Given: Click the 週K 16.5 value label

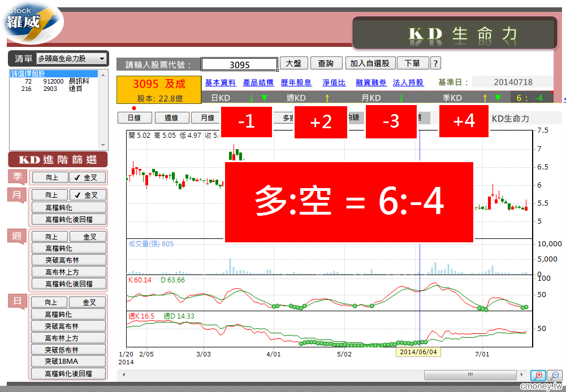Looking at the screenshot, I should pos(141,316).
